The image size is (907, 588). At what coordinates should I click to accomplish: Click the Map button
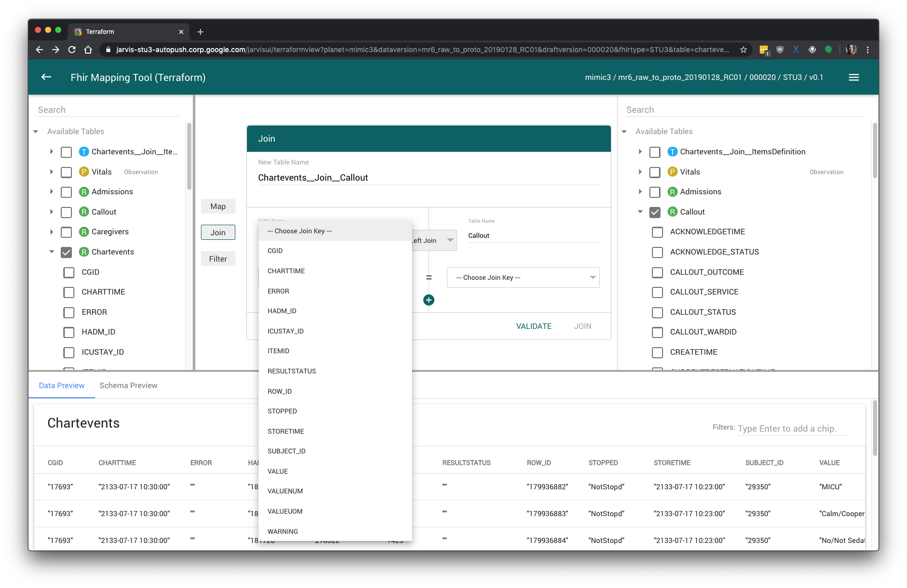(x=218, y=206)
